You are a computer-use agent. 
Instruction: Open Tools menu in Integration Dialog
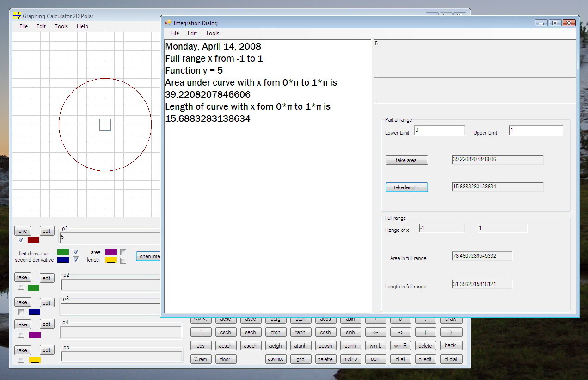coord(213,33)
